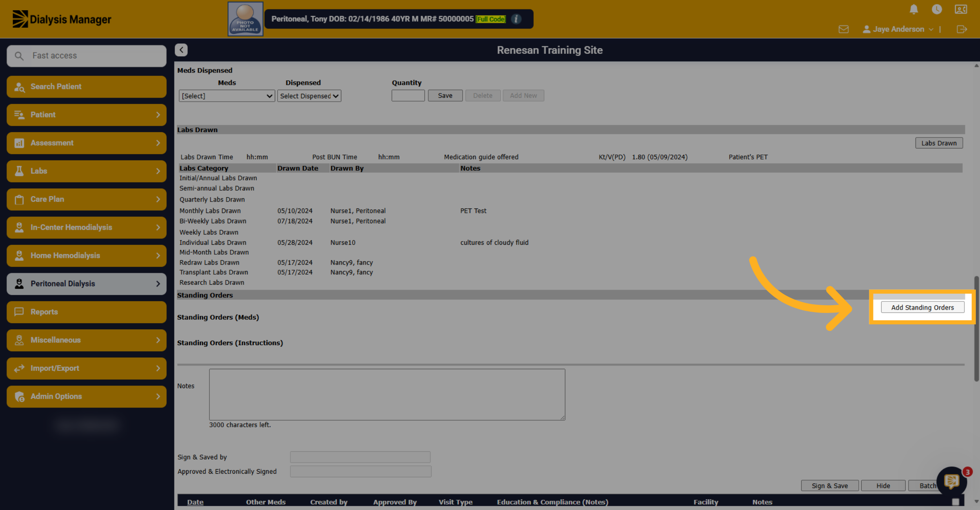Click Sign & Save button

tap(830, 486)
